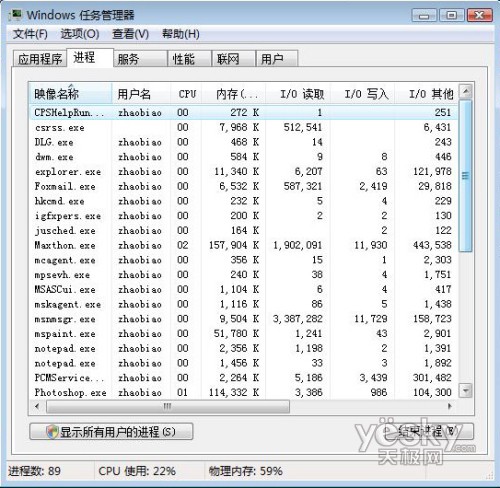Sort by 用户名 column header
Image resolution: width=500 pixels, height=488 pixels.
[141, 94]
